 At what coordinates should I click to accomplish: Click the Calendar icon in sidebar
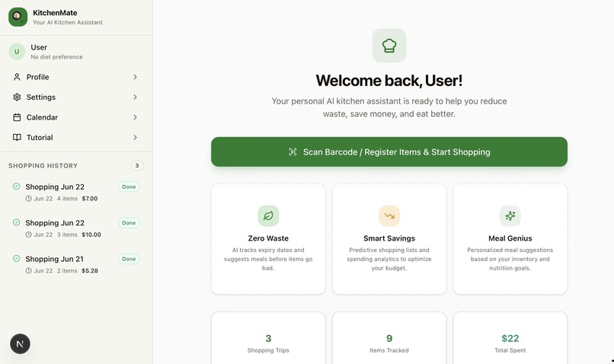click(17, 117)
